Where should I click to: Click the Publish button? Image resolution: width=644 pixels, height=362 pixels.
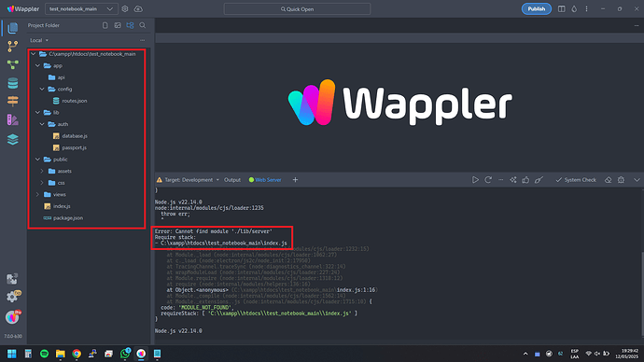(537, 8)
